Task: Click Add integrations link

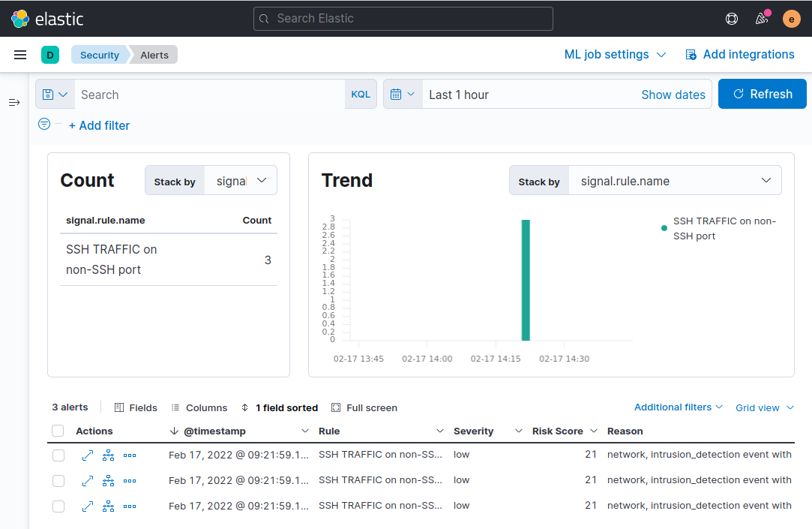Action: pyautogui.click(x=740, y=55)
